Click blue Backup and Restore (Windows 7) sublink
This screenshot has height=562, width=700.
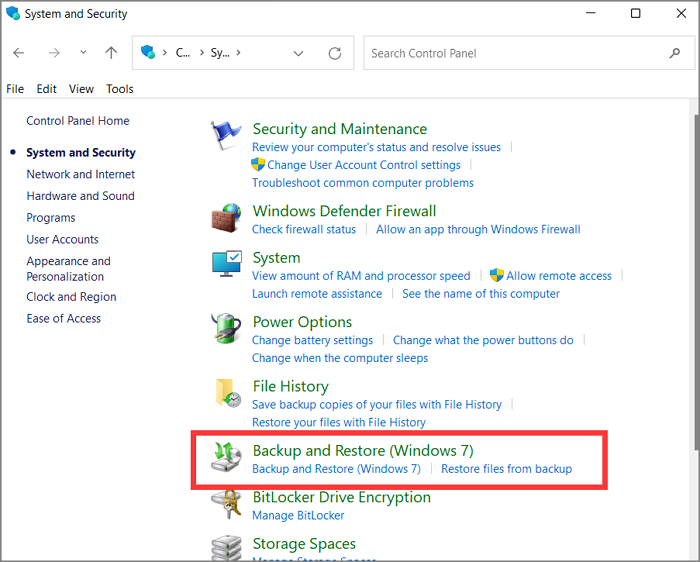tap(337, 469)
